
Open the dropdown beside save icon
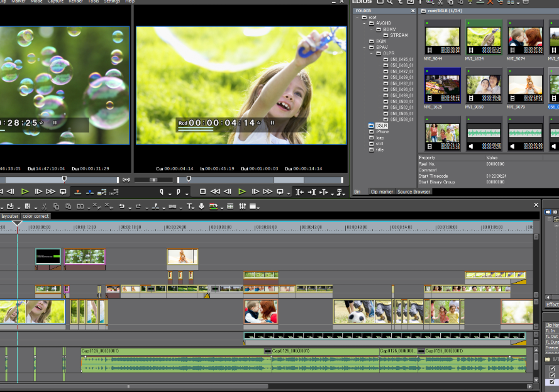(x=36, y=208)
